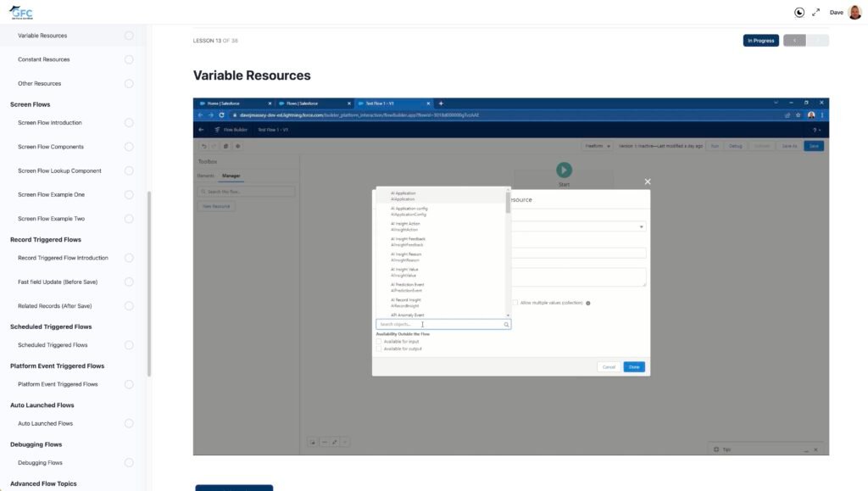Click the canvas fit-to-view expand icon
The width and height of the screenshot is (868, 491).
click(x=334, y=442)
